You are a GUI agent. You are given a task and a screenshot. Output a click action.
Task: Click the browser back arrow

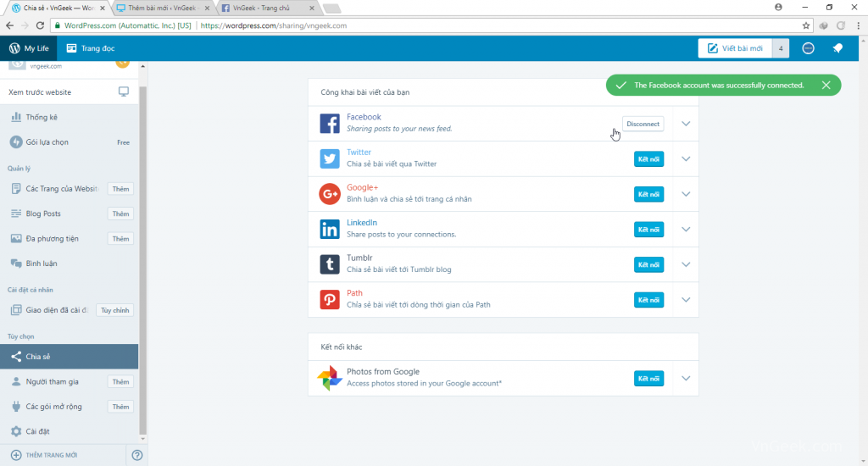(9, 25)
